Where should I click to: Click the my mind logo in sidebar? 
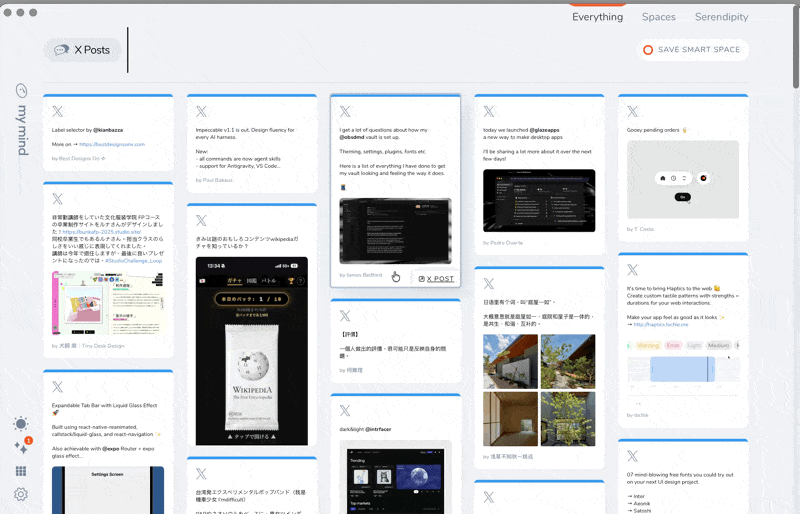point(21,120)
